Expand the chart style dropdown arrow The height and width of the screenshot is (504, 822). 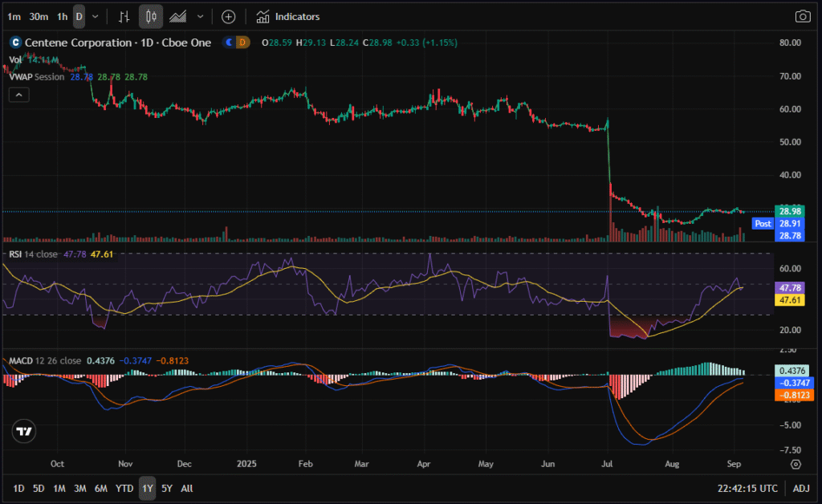[200, 16]
